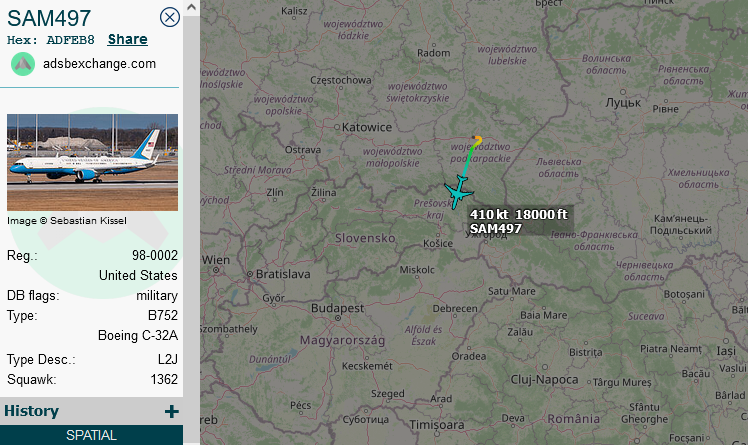
Task: Click the SAM497 speed altitude map label
Action: 519,221
